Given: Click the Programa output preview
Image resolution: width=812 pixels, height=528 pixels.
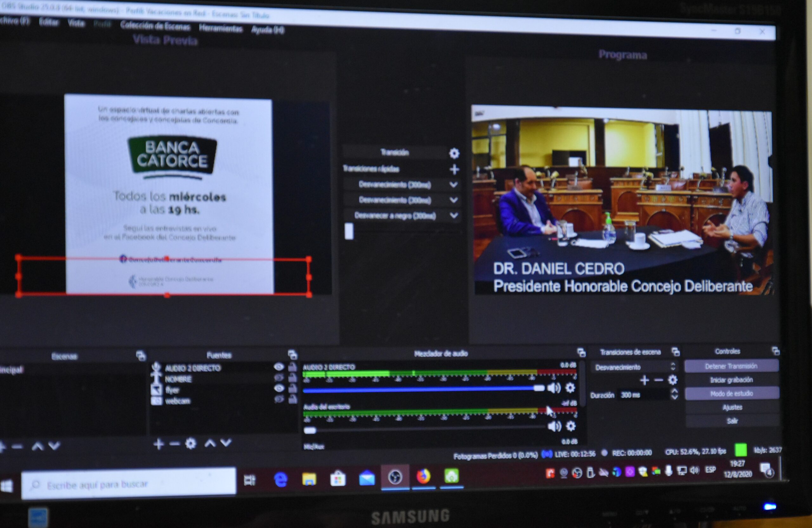Looking at the screenshot, I should (x=622, y=200).
